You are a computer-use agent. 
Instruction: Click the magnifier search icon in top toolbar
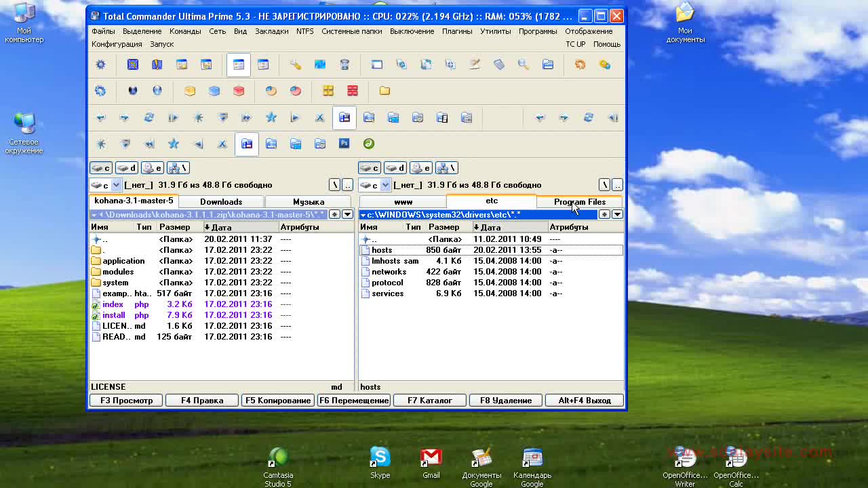click(524, 65)
